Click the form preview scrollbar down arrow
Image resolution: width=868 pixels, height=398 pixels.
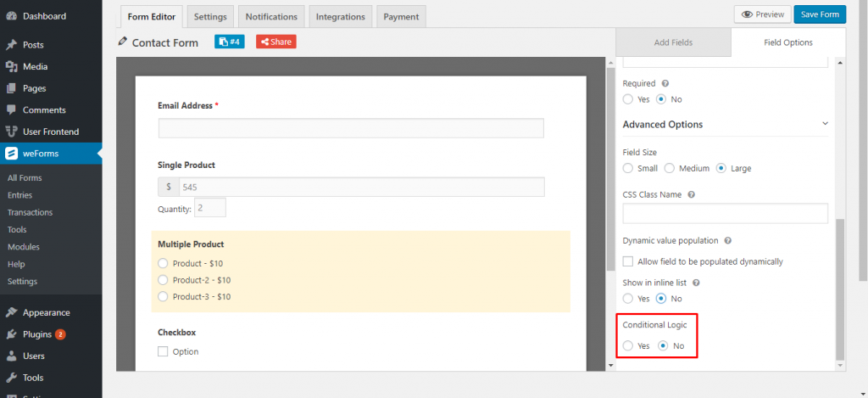[611, 365]
